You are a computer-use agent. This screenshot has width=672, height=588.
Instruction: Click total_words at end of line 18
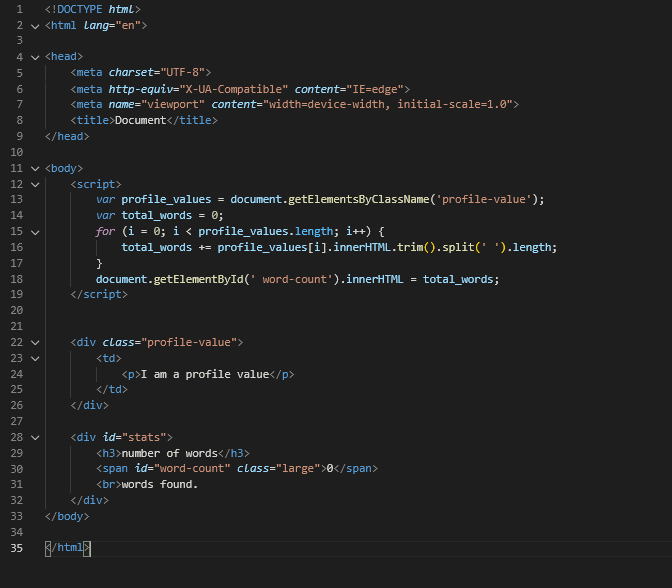pyautogui.click(x=458, y=279)
